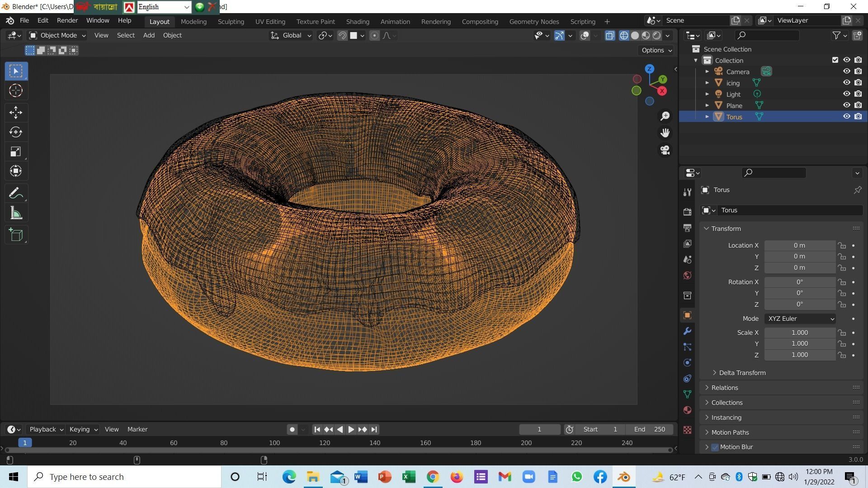Image resolution: width=868 pixels, height=488 pixels.
Task: Open the viewport Add menu
Action: [x=149, y=35]
